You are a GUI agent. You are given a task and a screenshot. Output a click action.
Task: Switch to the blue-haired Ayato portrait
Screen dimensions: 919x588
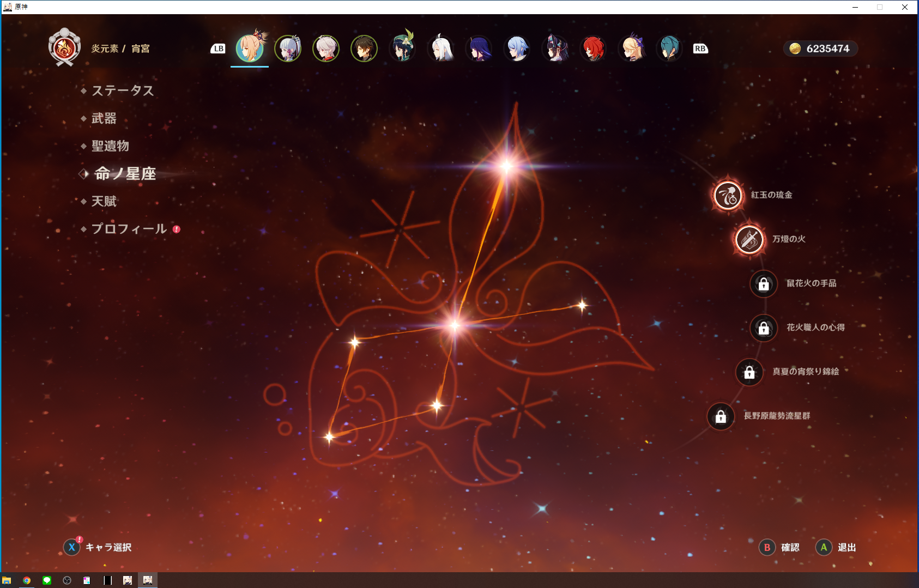click(x=517, y=49)
